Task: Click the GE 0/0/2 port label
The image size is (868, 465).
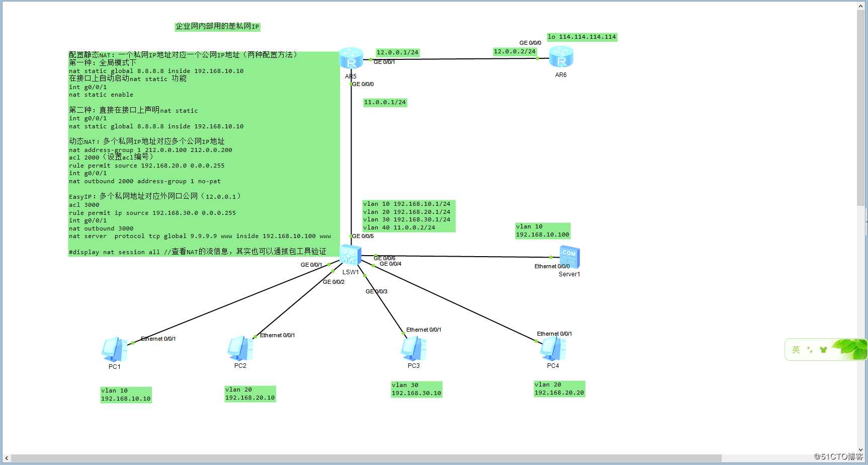Action: click(x=333, y=282)
